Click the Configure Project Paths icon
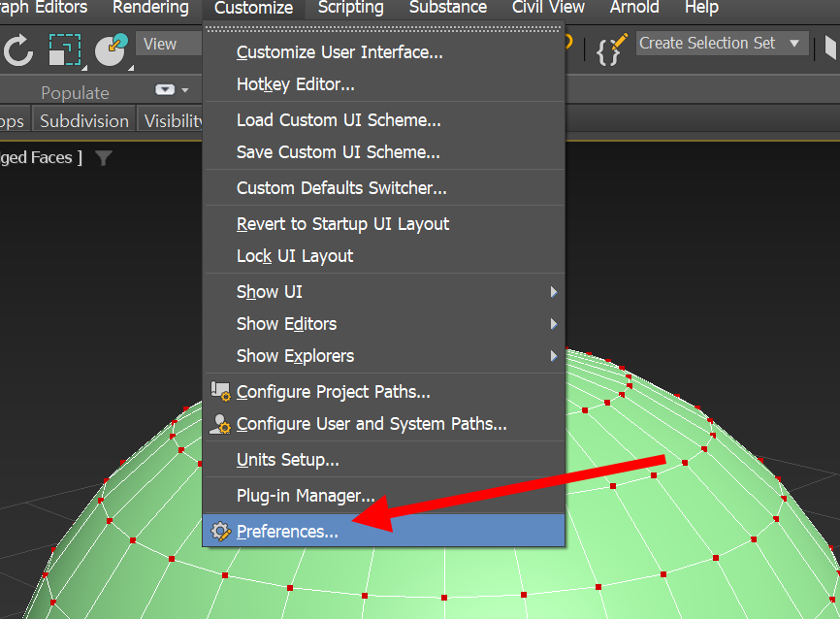This screenshot has height=619, width=840. click(220, 392)
